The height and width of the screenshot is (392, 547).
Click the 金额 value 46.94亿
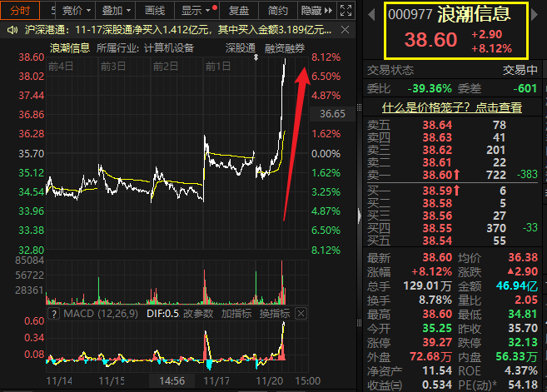(517, 286)
